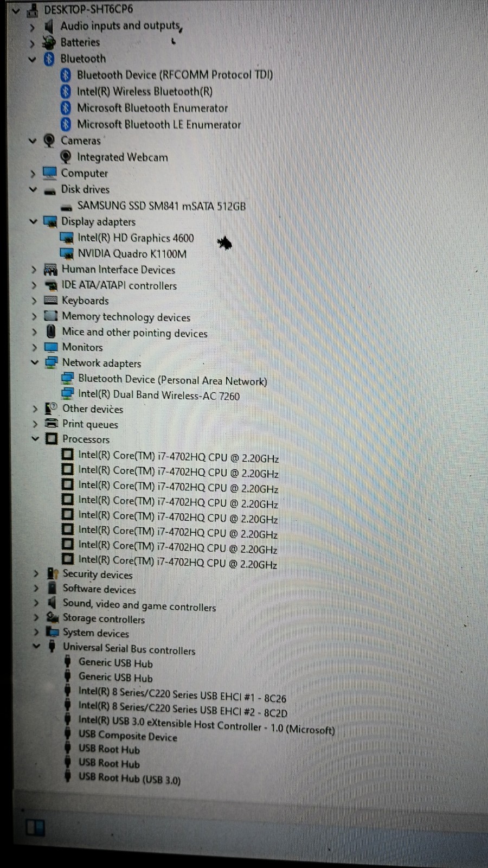The height and width of the screenshot is (868, 488).
Task: Select Intel(R) HD Graphics 4600
Action: [x=136, y=238]
